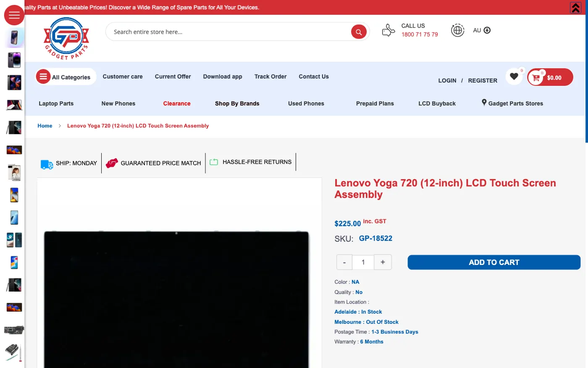This screenshot has width=588, height=368.
Task: Open the logic board sidebar category icon
Action: point(14,330)
